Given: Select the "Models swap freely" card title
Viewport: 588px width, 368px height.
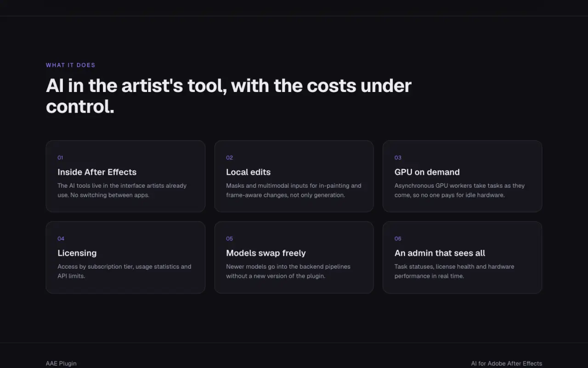Looking at the screenshot, I should 266,253.
